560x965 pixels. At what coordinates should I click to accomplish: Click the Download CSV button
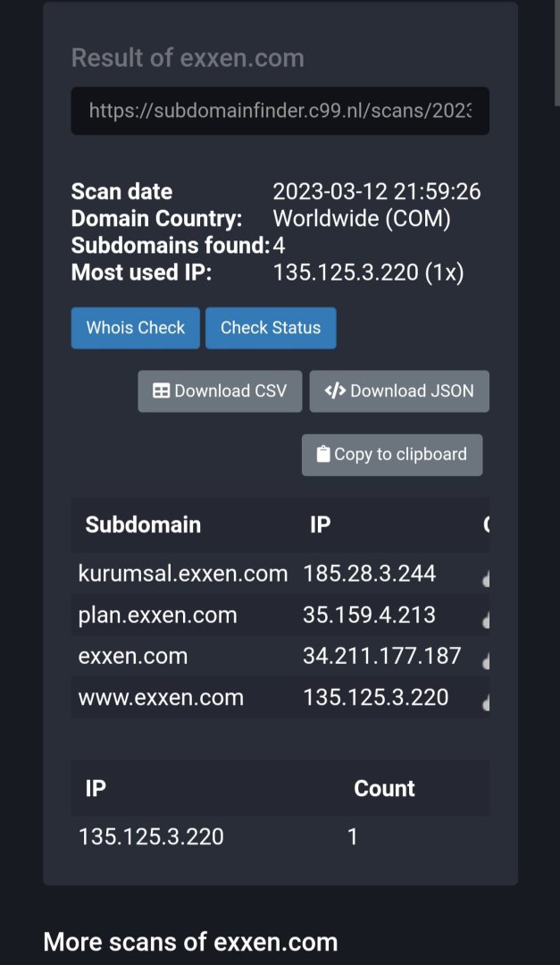[x=220, y=390]
